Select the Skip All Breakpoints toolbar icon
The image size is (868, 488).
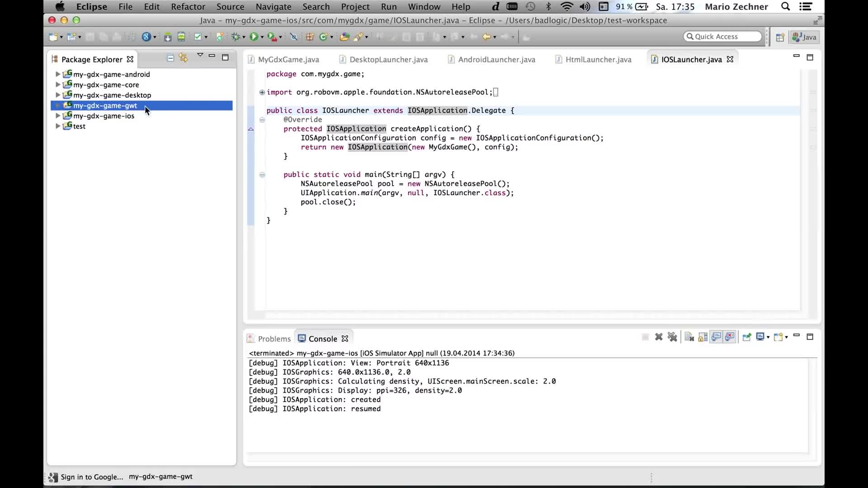pyautogui.click(x=294, y=37)
